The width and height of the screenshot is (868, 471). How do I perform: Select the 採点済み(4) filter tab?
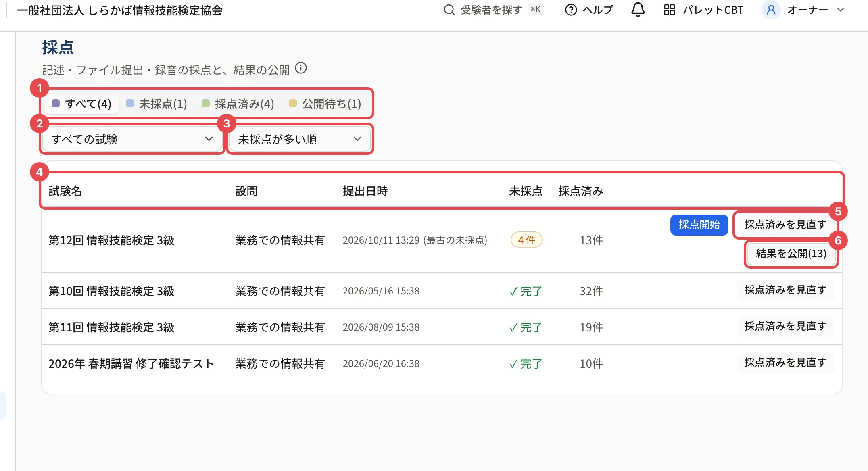[238, 104]
